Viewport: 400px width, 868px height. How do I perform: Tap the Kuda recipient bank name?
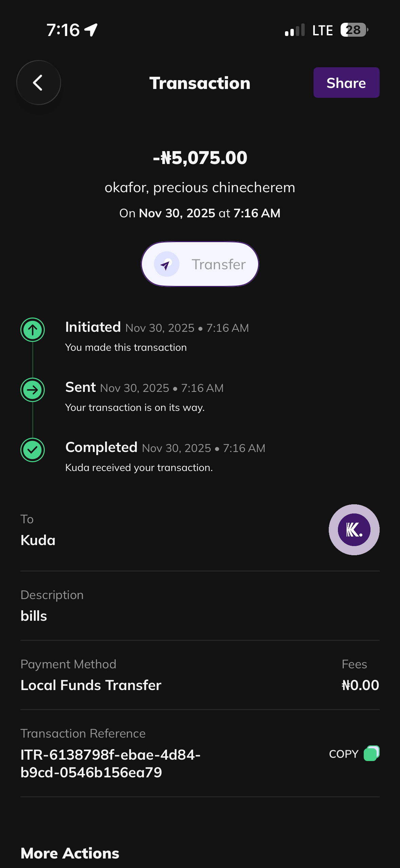point(38,540)
